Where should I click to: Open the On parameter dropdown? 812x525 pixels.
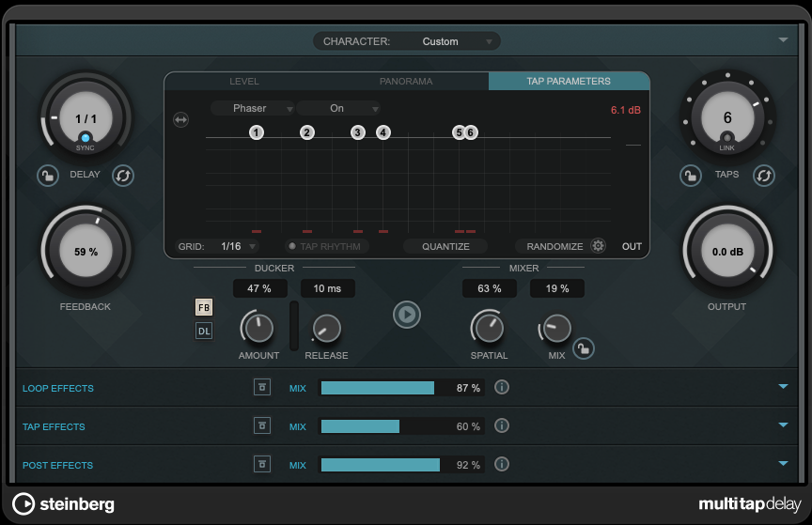[338, 108]
